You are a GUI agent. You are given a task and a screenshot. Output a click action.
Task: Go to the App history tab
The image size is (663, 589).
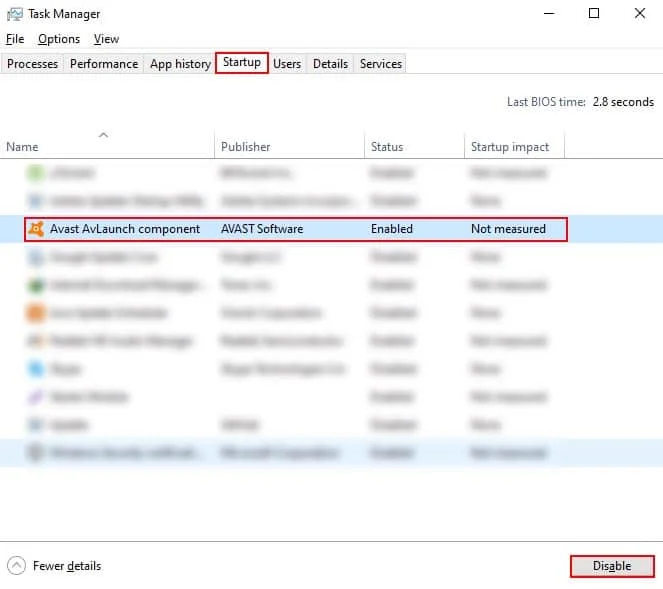click(180, 64)
